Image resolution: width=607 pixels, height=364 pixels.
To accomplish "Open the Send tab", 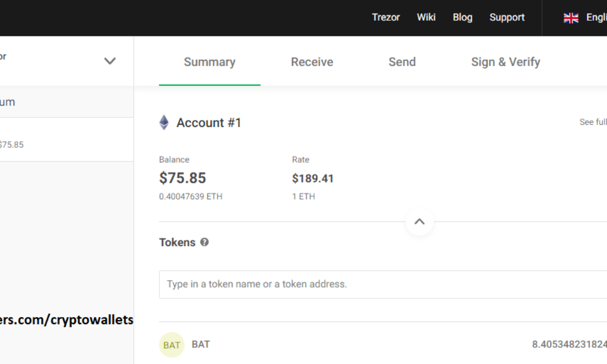I will click(x=402, y=62).
